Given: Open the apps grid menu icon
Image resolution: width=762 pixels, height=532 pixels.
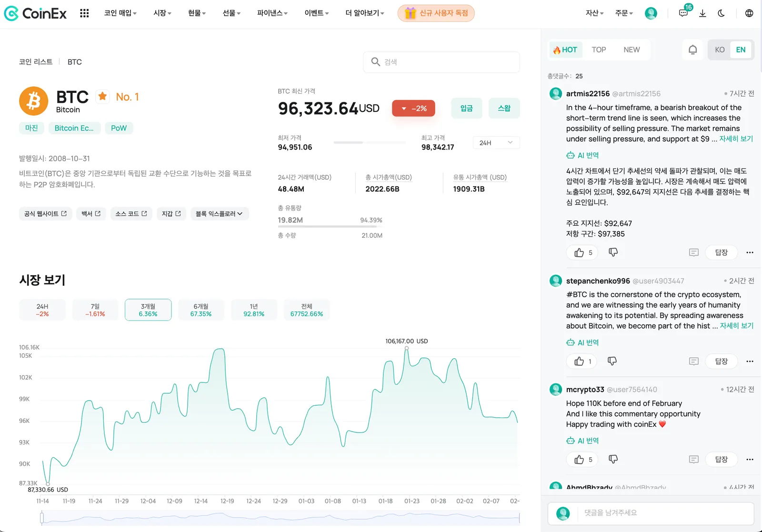Looking at the screenshot, I should (84, 13).
